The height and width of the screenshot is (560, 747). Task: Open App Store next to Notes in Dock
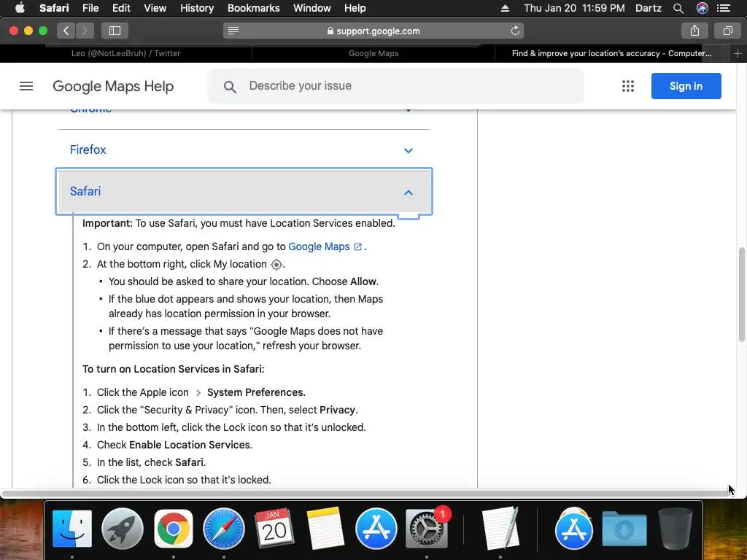[x=376, y=529]
